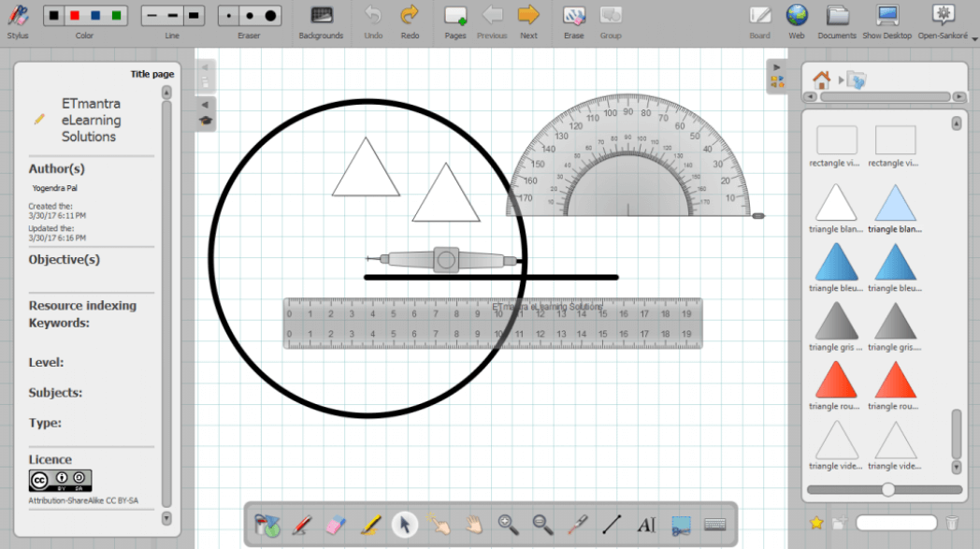Choose the thinnest line width
980x549 pixels.
[x=151, y=16]
